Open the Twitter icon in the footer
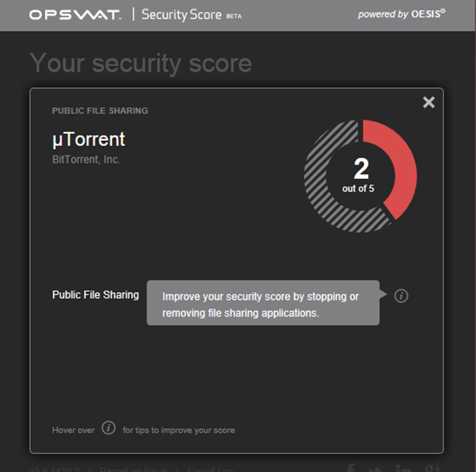The width and height of the screenshot is (476, 472). pyautogui.click(x=377, y=468)
